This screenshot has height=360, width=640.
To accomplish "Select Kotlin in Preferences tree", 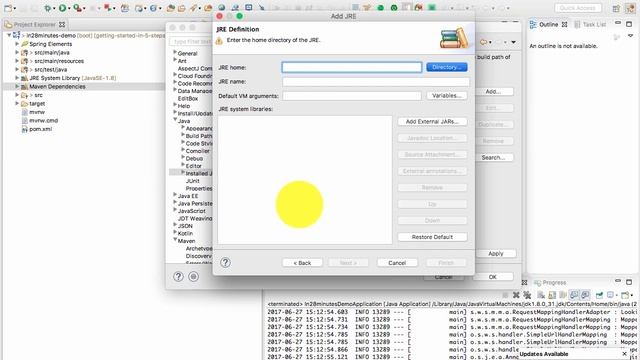I will click(185, 233).
